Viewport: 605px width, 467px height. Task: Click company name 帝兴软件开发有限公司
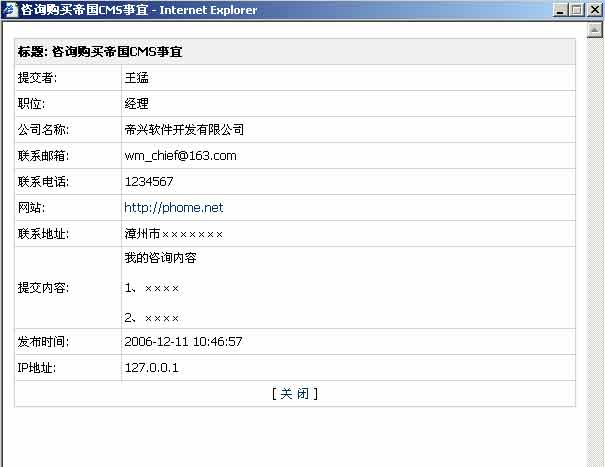pos(184,130)
